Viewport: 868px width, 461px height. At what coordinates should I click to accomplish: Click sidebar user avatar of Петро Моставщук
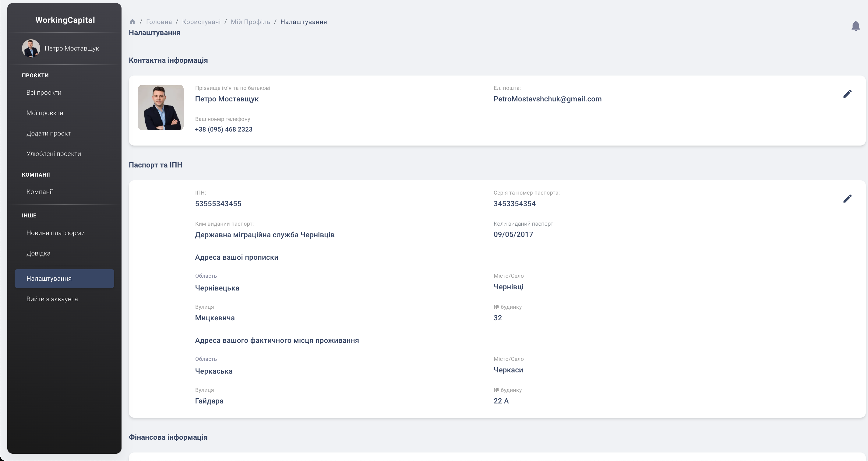(x=31, y=48)
